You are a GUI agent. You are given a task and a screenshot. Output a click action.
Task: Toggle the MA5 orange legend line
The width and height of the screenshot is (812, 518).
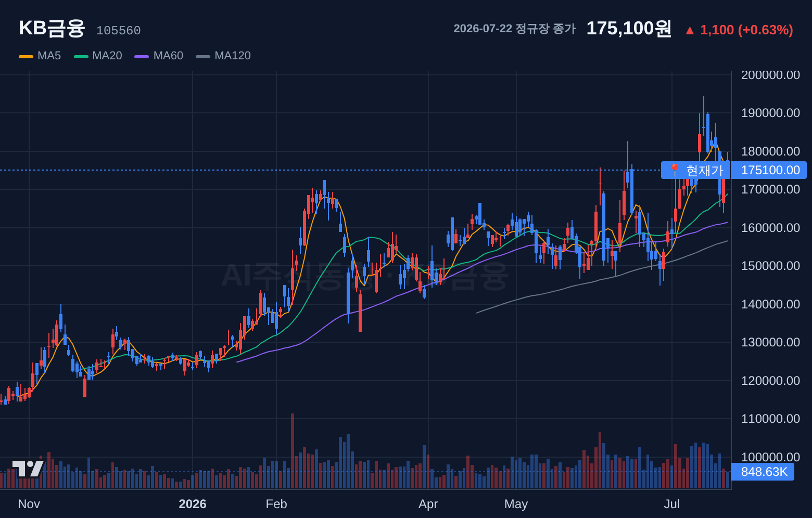point(26,56)
